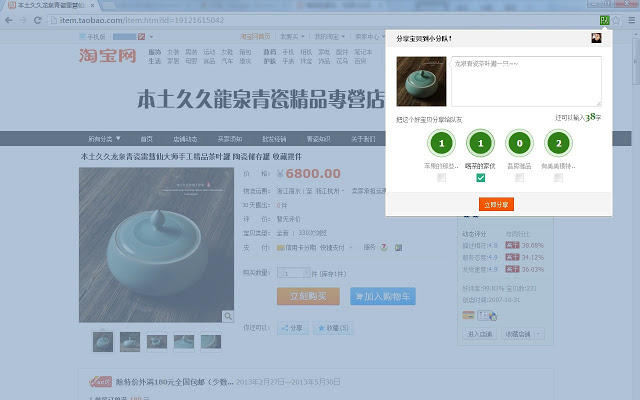Click the red edit icon beside username

[141, 37]
